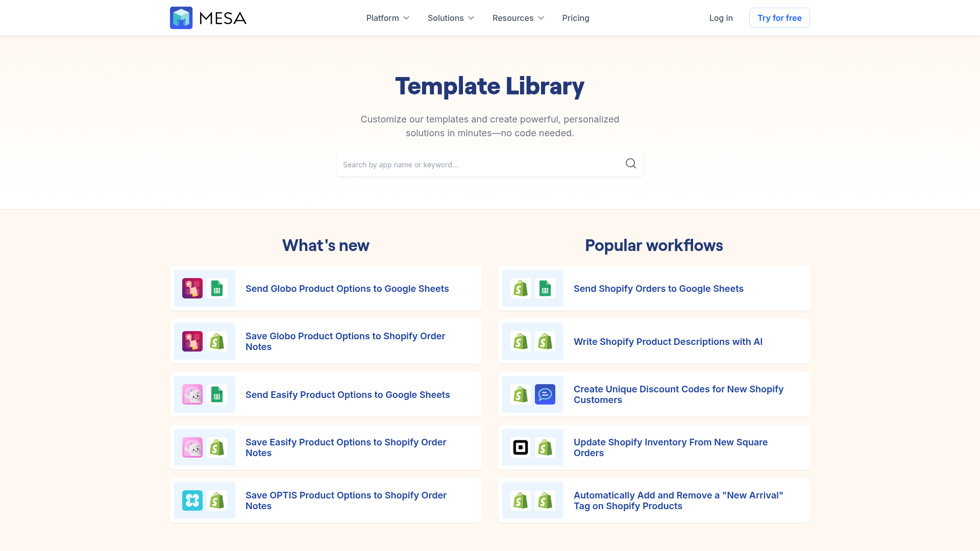Image resolution: width=980 pixels, height=551 pixels.
Task: Open Save Globo Product Options to Shopify Order Notes
Action: tap(326, 341)
